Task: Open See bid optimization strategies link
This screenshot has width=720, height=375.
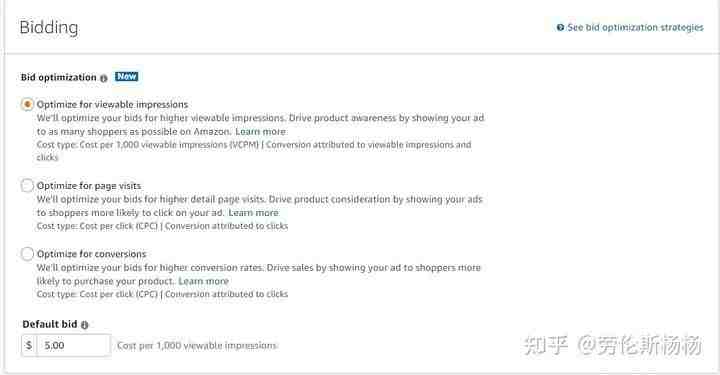Action: coord(635,28)
